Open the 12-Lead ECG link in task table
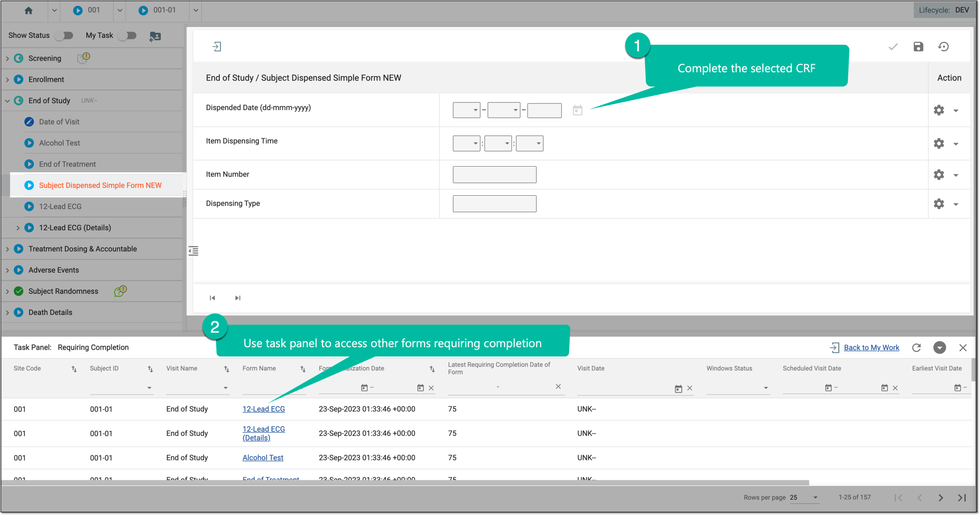 [x=263, y=409]
